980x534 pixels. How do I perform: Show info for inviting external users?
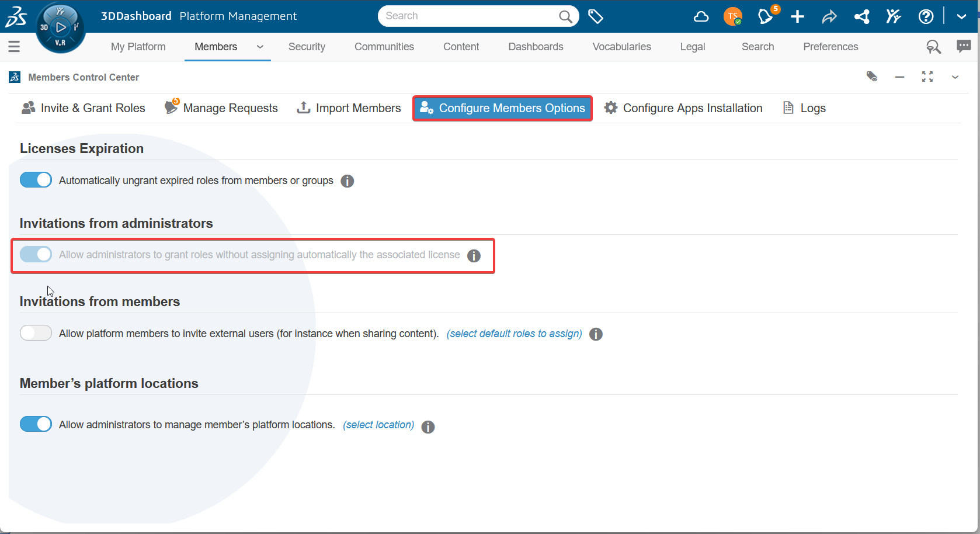click(596, 334)
